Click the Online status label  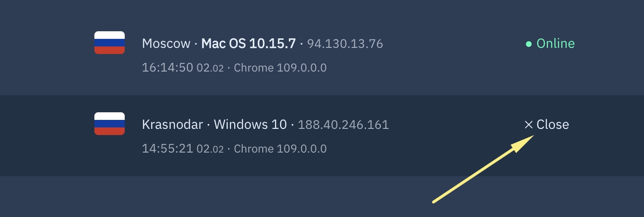tap(555, 44)
